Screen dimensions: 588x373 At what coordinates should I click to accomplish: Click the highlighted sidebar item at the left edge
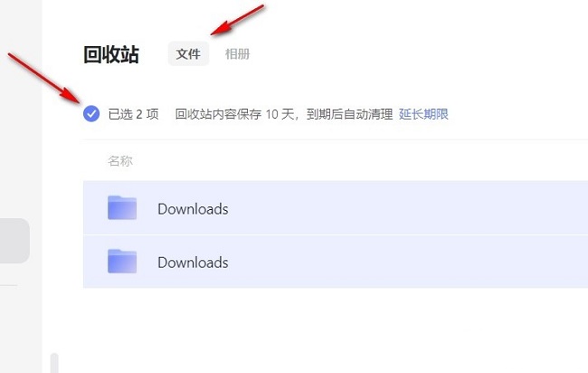14,241
